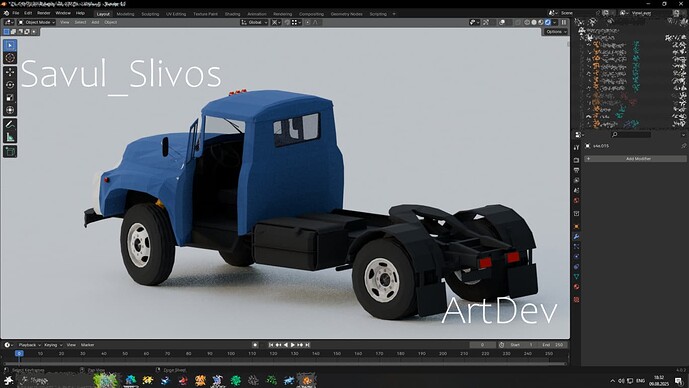Open the Particles properties tab
Viewport: 689px width, 388px height.
point(576,247)
